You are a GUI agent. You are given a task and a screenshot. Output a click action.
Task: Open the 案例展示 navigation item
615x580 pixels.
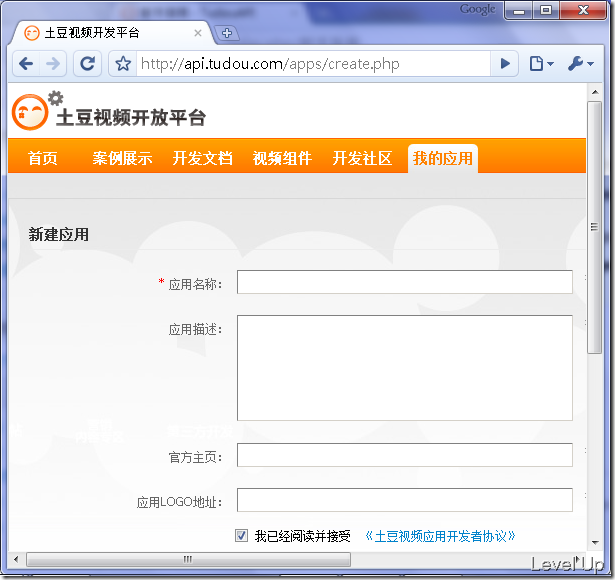(122, 158)
